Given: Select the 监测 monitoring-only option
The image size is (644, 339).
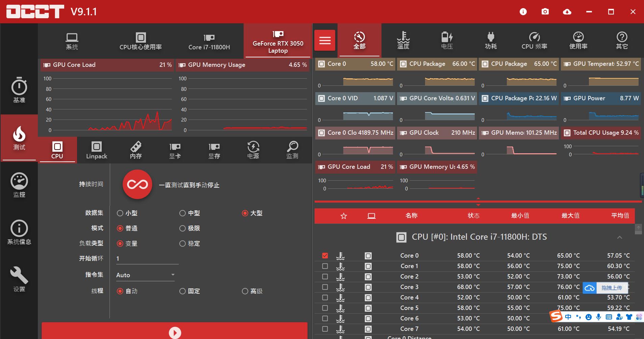Looking at the screenshot, I should point(292,150).
